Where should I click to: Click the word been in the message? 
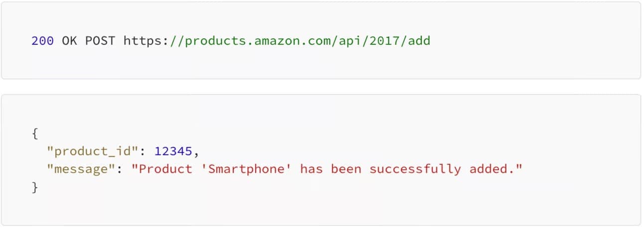pyautogui.click(x=346, y=169)
